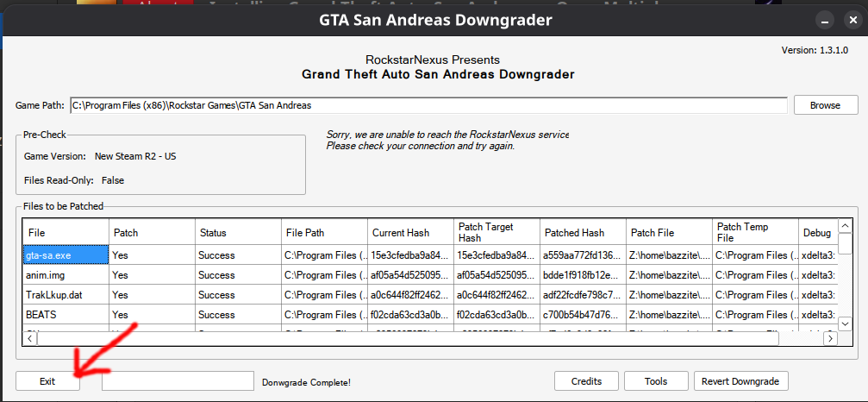Click the 'Donwgrade Complete!' status message
The width and height of the screenshot is (868, 402).
pyautogui.click(x=306, y=382)
